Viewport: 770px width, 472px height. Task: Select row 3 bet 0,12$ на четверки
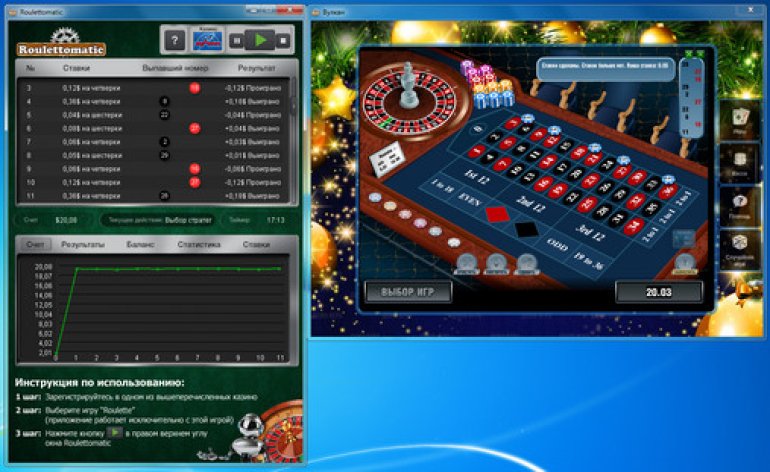[91, 88]
